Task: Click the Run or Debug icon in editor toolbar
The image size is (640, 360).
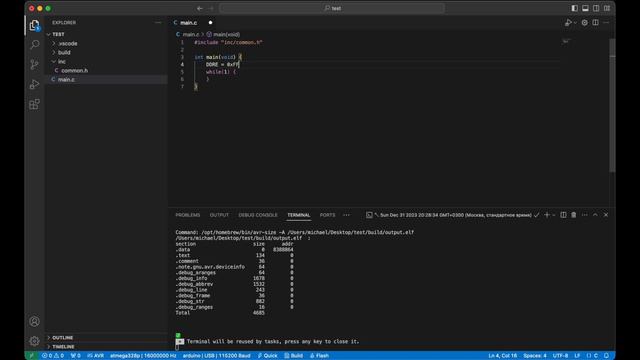Action: point(568,23)
